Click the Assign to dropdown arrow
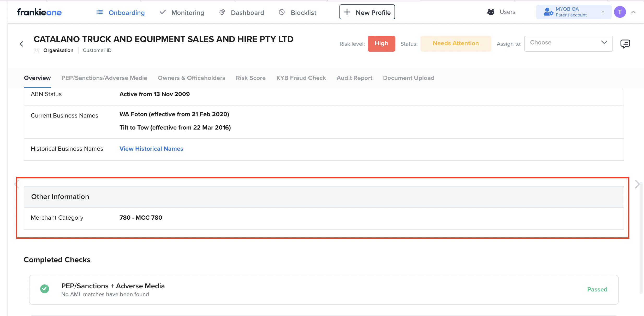The image size is (644, 316). click(x=604, y=43)
